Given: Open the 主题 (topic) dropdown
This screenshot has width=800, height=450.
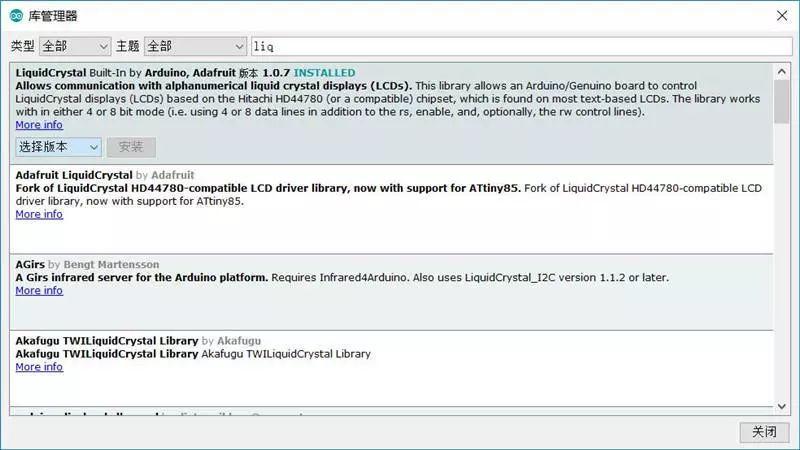Looking at the screenshot, I should pos(195,46).
